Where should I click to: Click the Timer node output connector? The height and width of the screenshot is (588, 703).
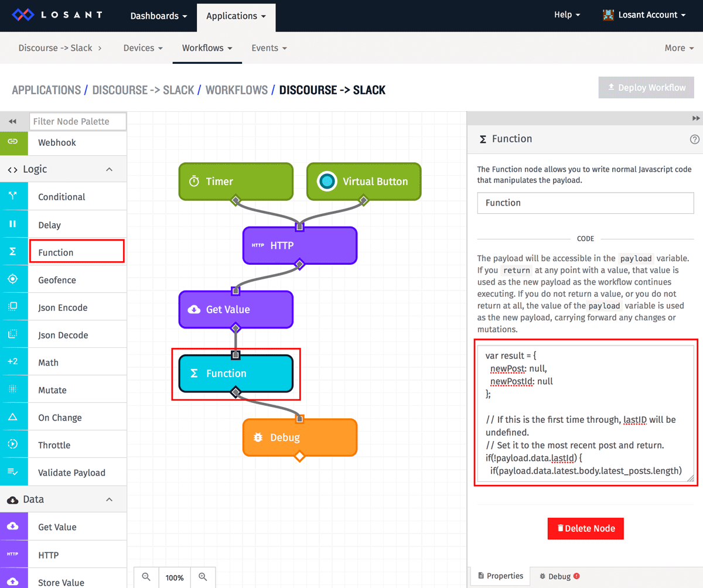click(x=236, y=200)
